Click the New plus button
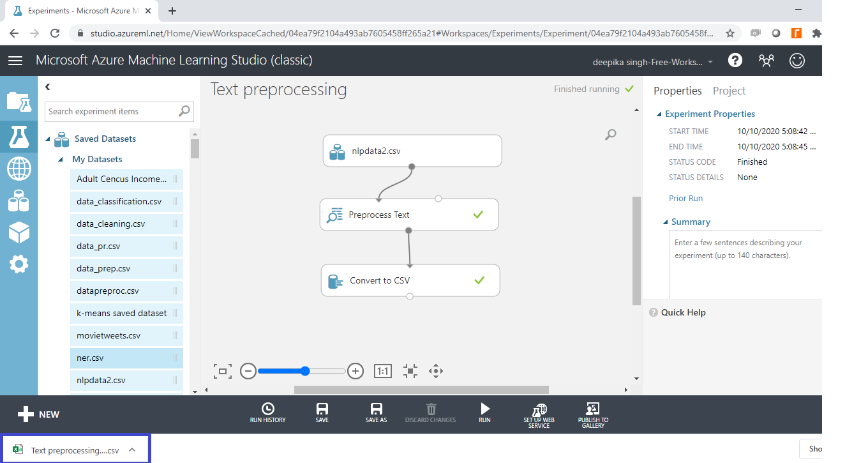The height and width of the screenshot is (463, 868). pos(38,414)
